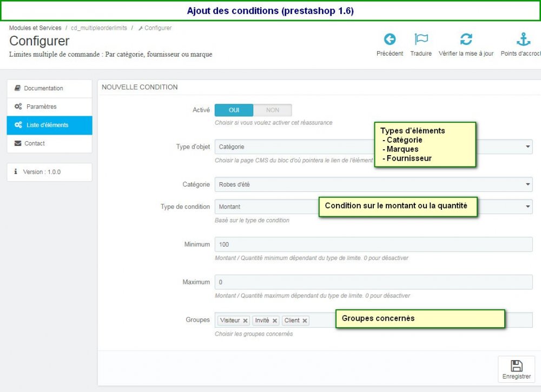This screenshot has width=541, height=392.
Task: Click the Paramètres gears icon
Action: 18,107
